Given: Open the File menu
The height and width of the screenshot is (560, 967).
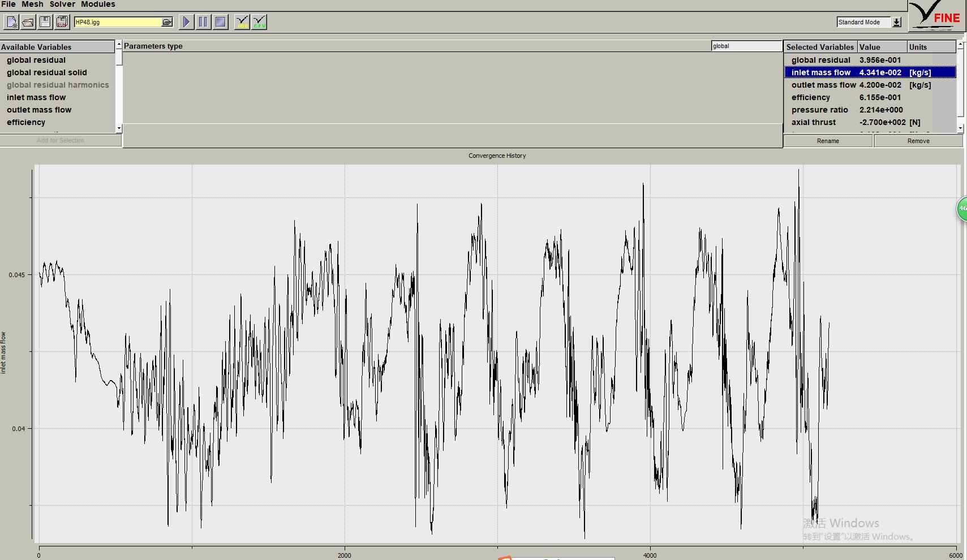Looking at the screenshot, I should tap(8, 4).
